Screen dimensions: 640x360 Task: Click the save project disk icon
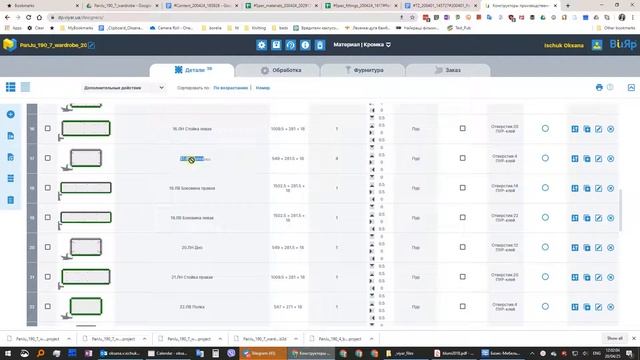(276, 45)
